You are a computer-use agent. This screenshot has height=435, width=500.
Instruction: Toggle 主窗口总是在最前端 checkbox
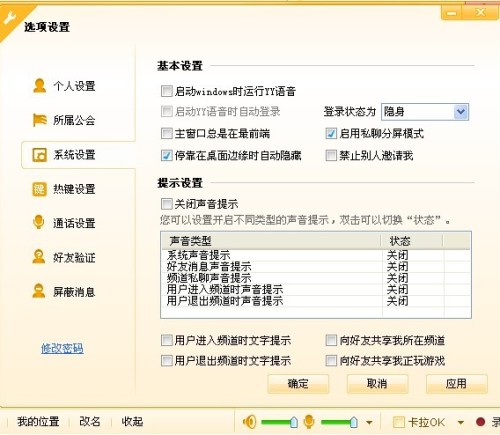(x=166, y=133)
